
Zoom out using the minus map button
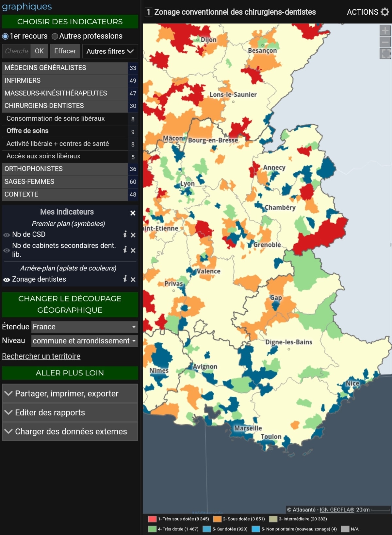click(x=385, y=42)
